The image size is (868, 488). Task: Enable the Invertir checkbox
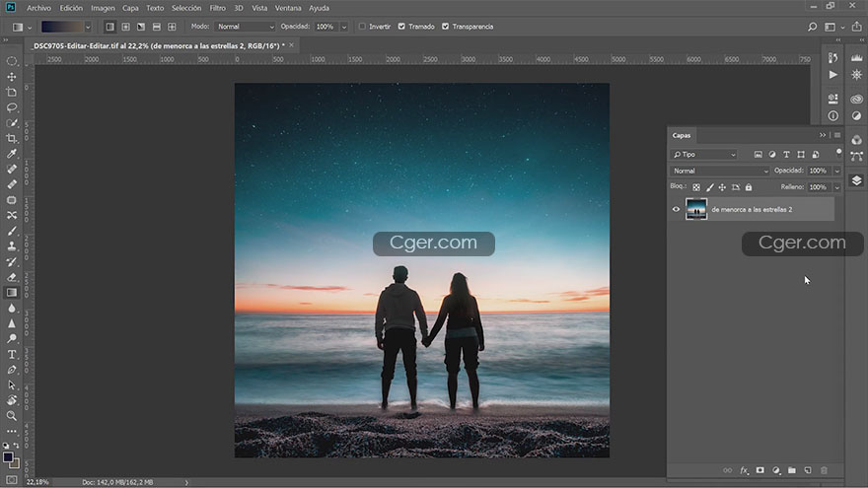coord(362,27)
